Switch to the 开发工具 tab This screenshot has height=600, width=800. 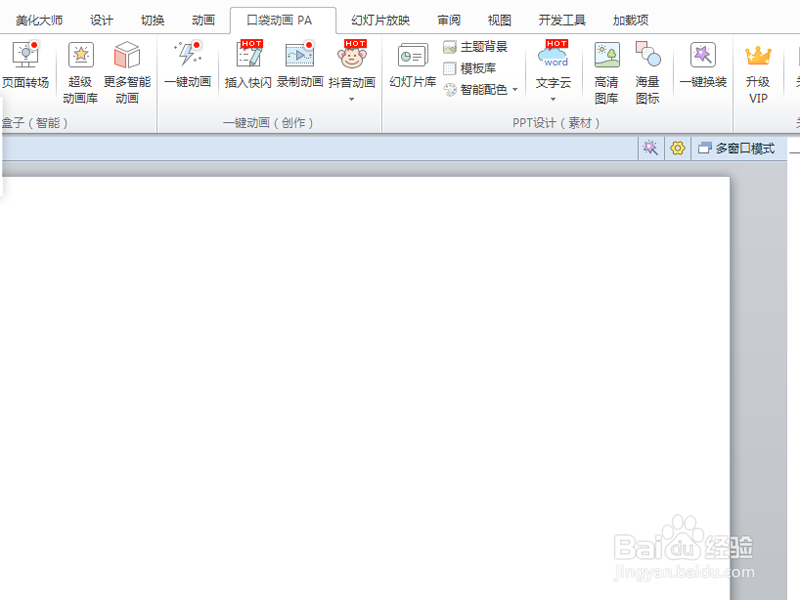pyautogui.click(x=562, y=20)
